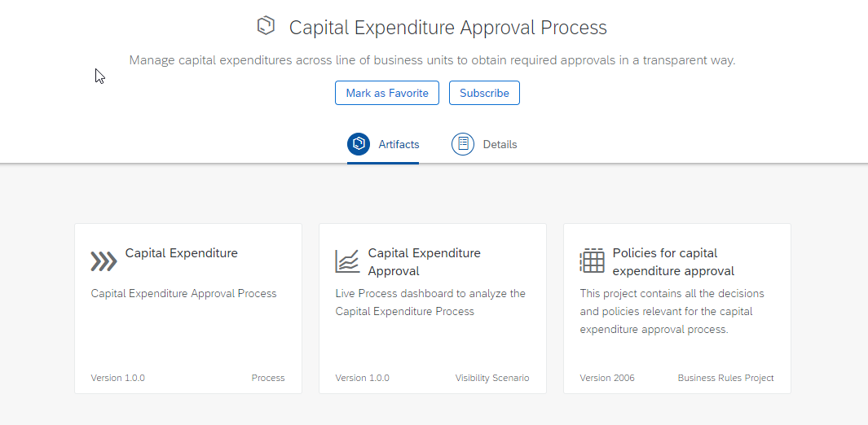Screen dimensions: 868x425
Task: Click the Capital Expenditure Approval Process page title
Action: pyautogui.click(x=447, y=28)
